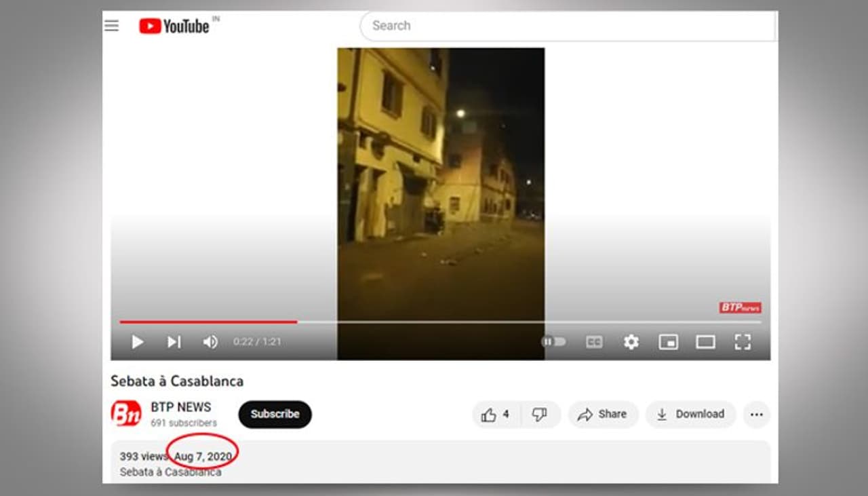Open the hamburger guide menu
Image resolution: width=868 pixels, height=496 pixels.
coord(111,26)
